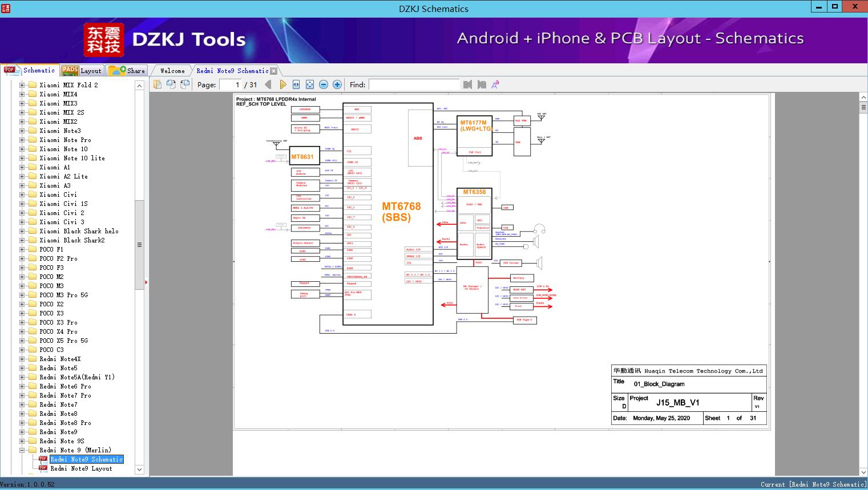The image size is (868, 490).
Task: Click the folder icon beside Xiaomi Black Shark2
Action: tap(33, 240)
